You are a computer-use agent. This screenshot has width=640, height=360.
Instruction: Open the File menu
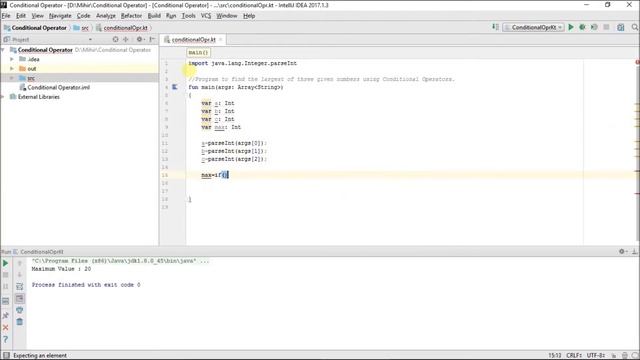point(6,16)
